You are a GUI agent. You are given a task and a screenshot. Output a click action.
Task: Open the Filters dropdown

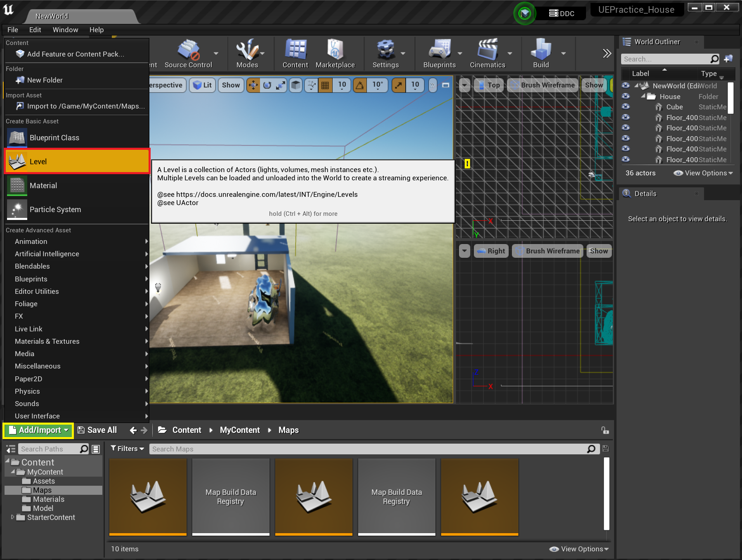tap(127, 449)
